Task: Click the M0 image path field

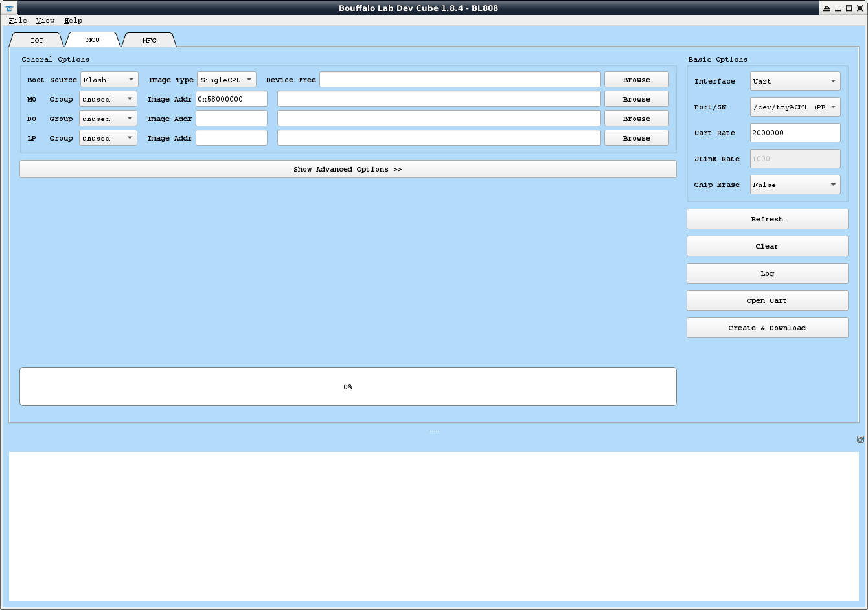Action: point(439,99)
